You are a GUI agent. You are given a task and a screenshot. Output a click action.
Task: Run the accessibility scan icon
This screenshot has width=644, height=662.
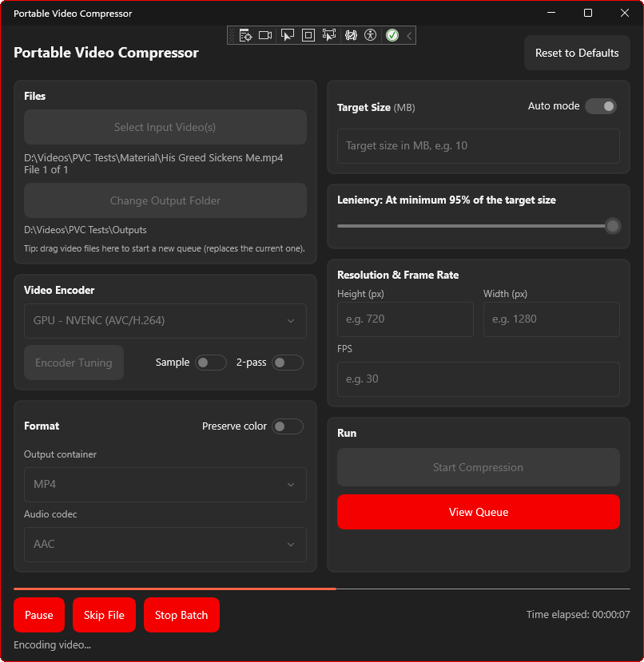371,35
